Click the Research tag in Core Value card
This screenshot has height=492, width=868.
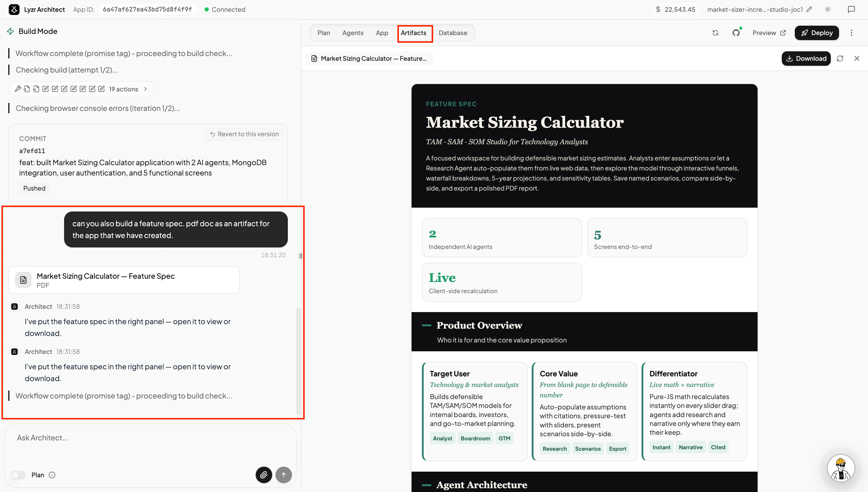554,449
